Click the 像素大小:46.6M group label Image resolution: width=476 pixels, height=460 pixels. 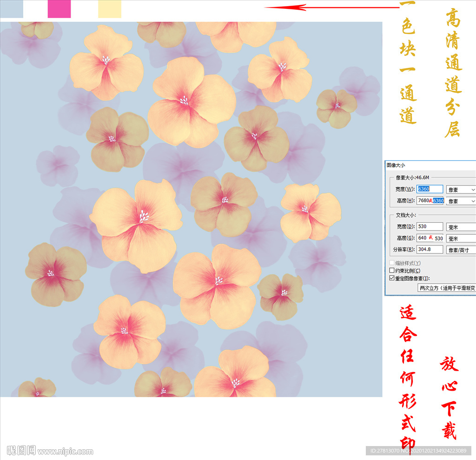pyautogui.click(x=412, y=177)
